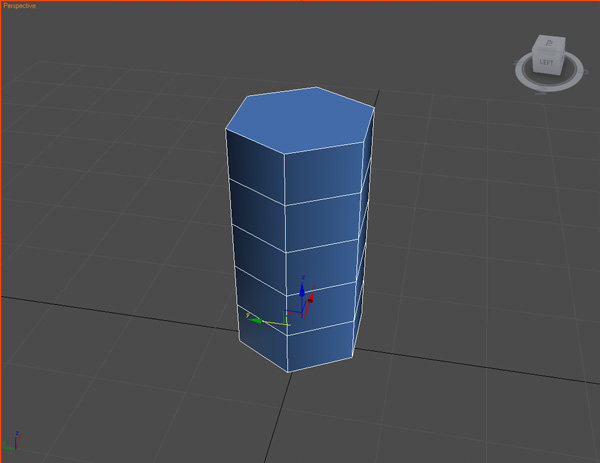Screen dimensions: 600x463
Task: Select the topmost front-right side polygon
Action: coord(324,173)
